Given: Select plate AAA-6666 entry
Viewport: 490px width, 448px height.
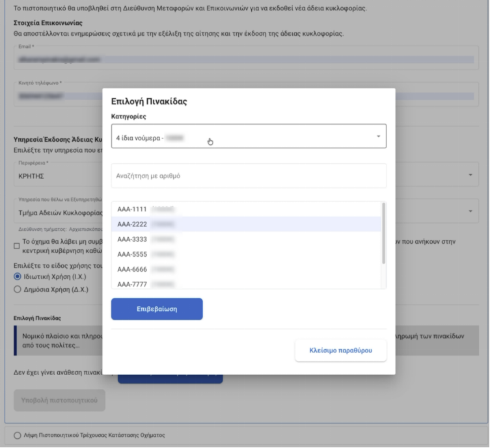Looking at the screenshot, I should click(246, 269).
